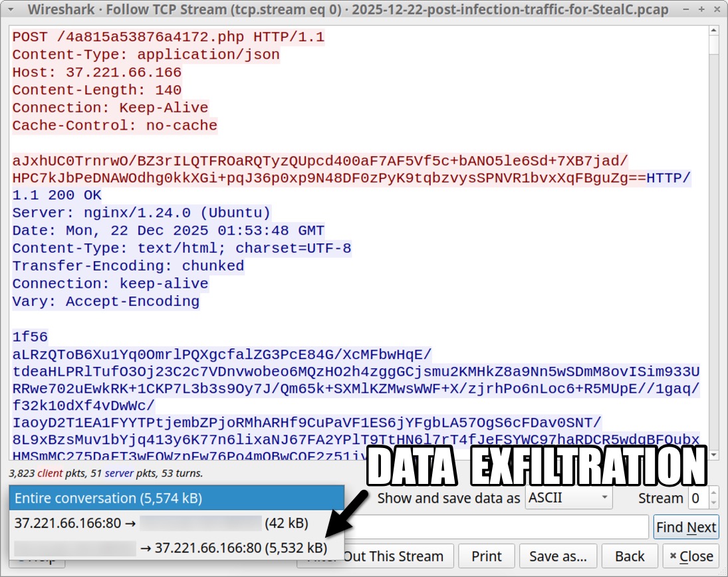The height and width of the screenshot is (577, 728).
Task: Click the Find Next button
Action: pos(685,527)
